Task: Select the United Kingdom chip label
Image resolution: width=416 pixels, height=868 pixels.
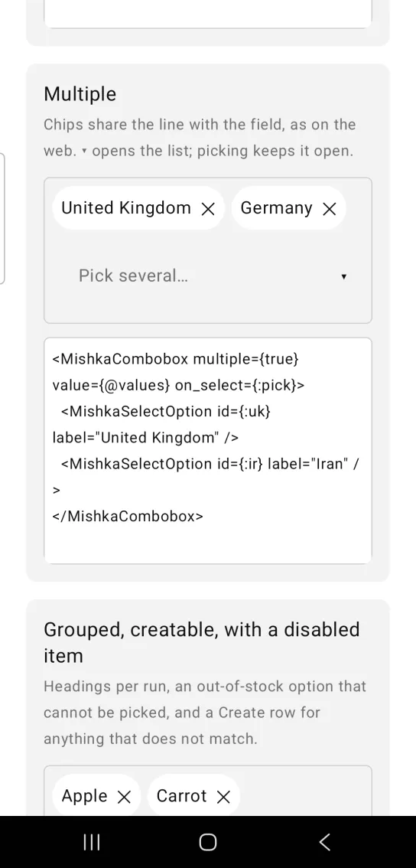Action: pos(126,208)
